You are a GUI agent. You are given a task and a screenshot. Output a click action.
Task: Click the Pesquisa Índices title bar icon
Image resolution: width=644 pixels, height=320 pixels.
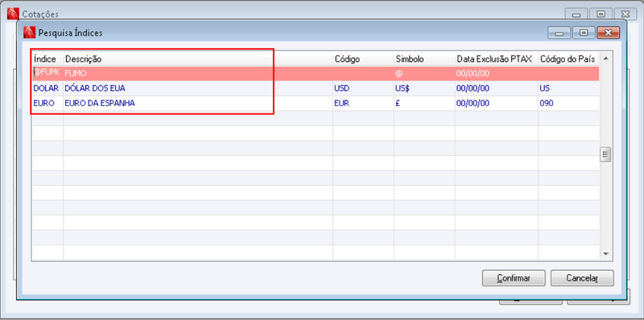[x=30, y=32]
